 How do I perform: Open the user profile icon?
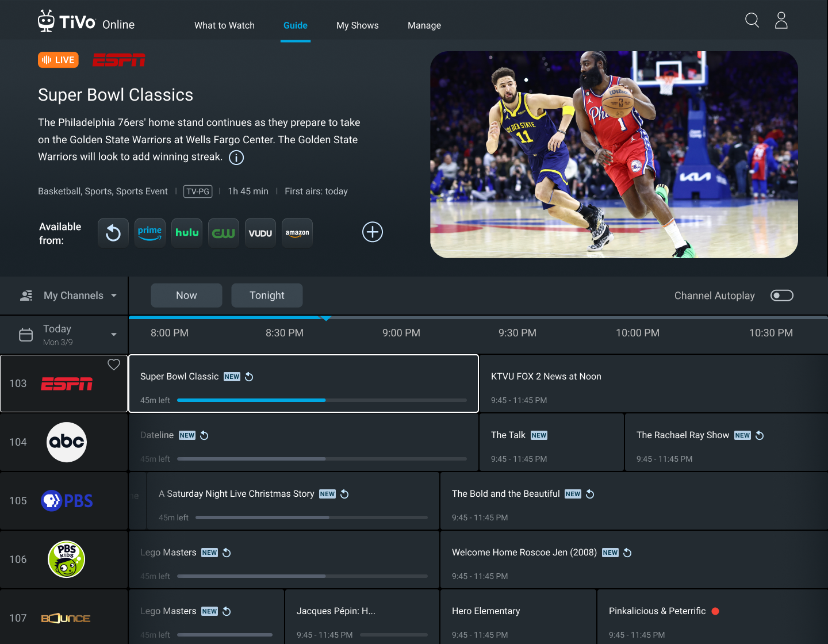click(x=781, y=21)
